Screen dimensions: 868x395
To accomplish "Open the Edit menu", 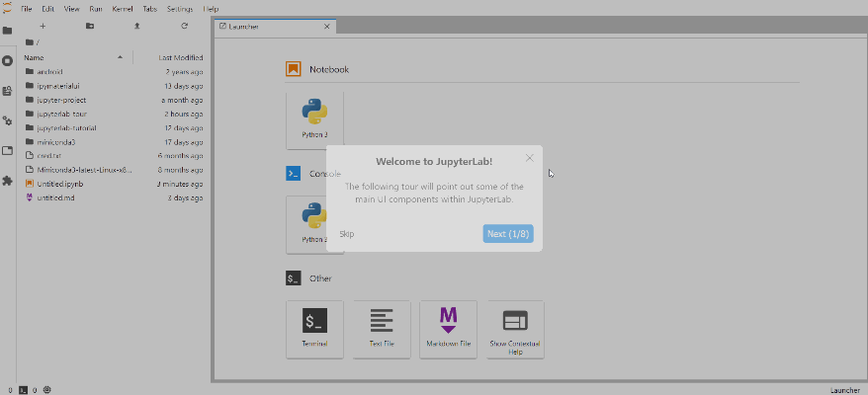I will 48,9.
